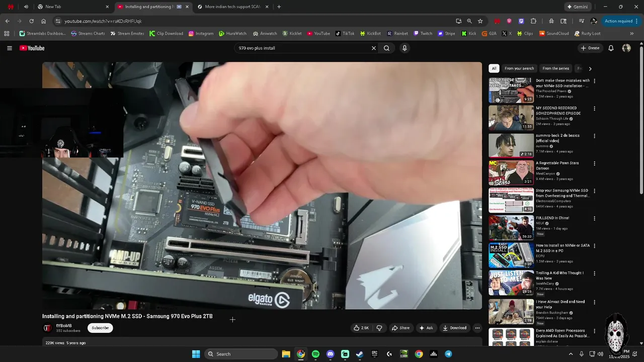The height and width of the screenshot is (362, 644).
Task: Download the video with Download button
Action: pyautogui.click(x=454, y=328)
